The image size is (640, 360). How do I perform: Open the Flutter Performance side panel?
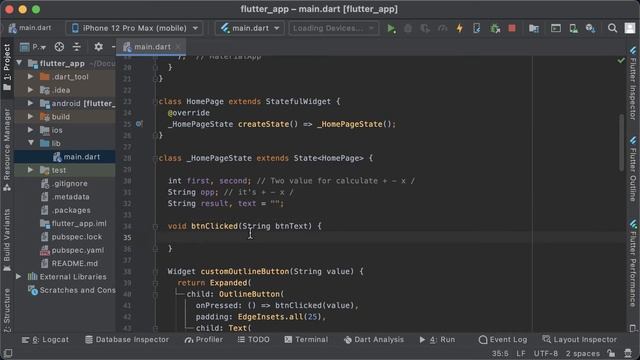633,263
